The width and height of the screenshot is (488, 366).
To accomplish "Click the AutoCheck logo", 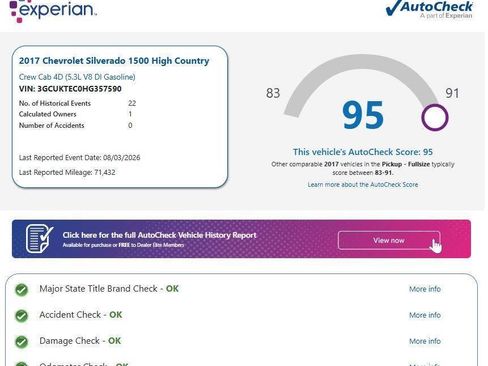I will 429,9.
